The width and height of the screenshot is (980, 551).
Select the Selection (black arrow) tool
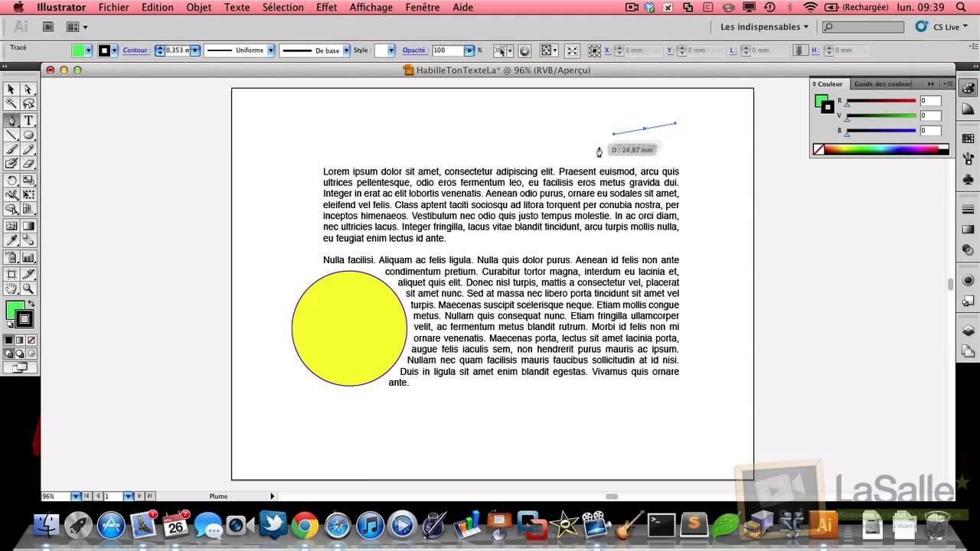click(x=11, y=90)
